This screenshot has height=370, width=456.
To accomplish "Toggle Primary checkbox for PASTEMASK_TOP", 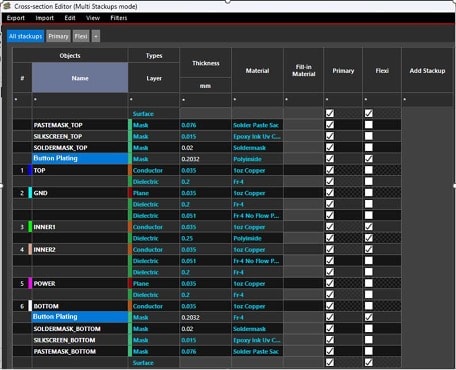I will (330, 125).
